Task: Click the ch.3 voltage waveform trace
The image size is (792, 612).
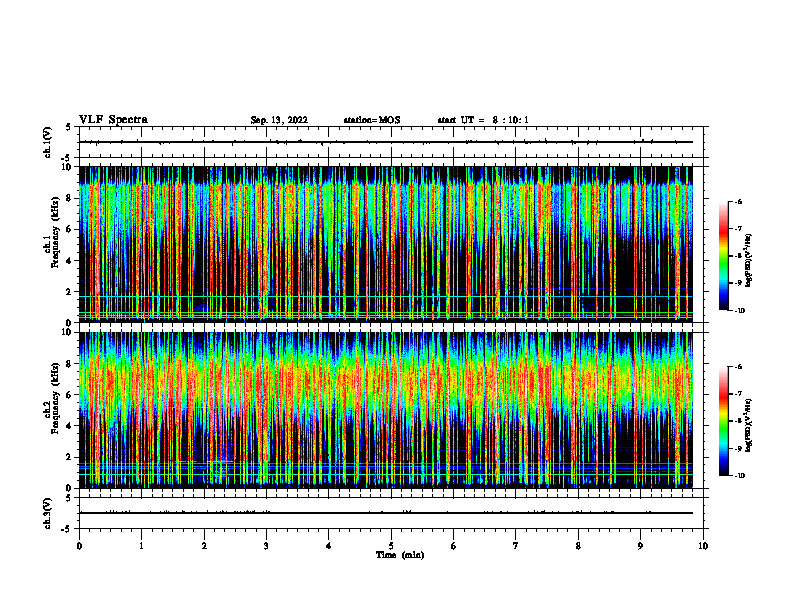Action: coord(386,513)
